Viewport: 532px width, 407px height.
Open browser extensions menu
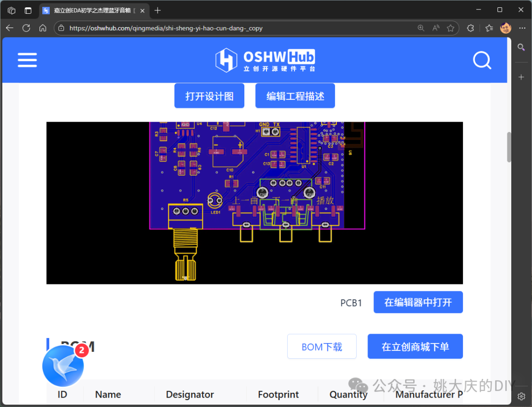tap(470, 28)
